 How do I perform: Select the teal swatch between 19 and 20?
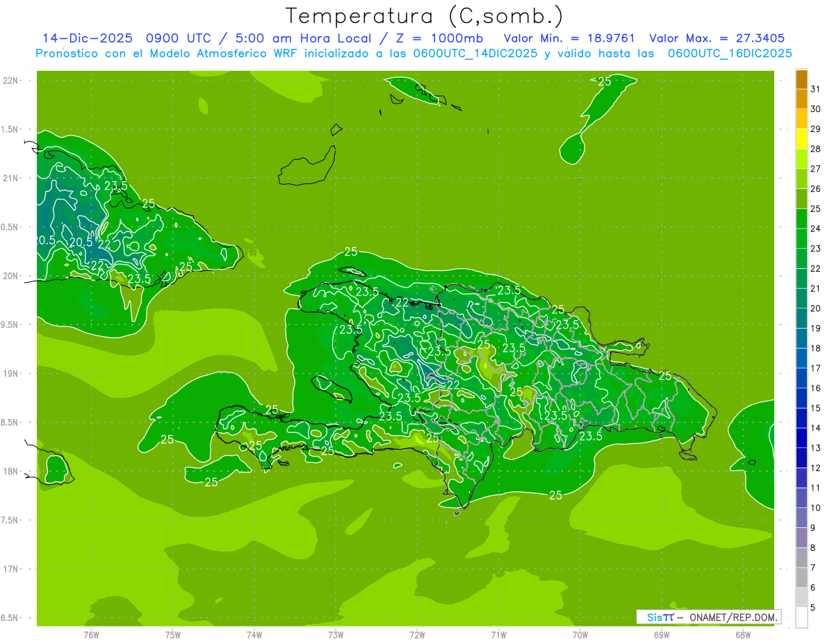pos(801,318)
